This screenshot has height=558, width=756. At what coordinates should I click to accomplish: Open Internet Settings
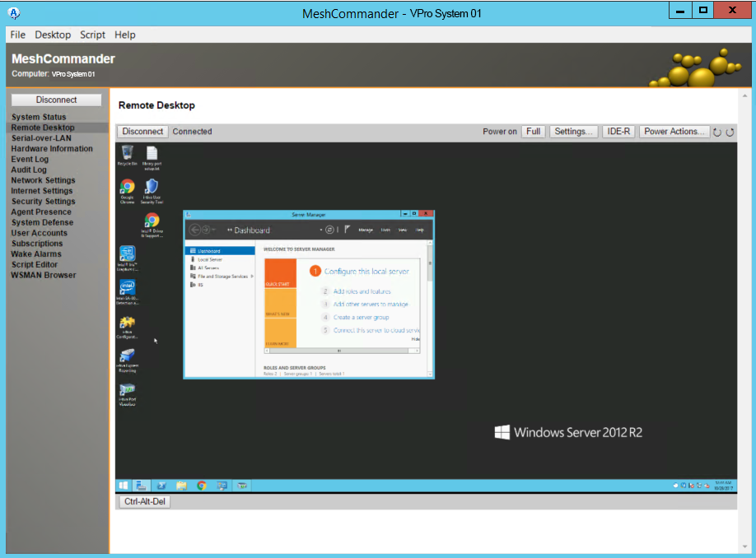41,191
